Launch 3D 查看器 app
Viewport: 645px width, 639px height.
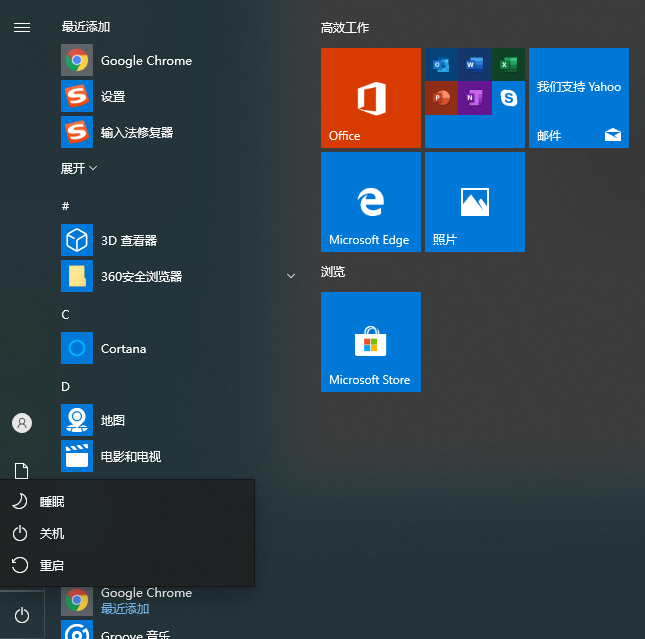pyautogui.click(x=128, y=241)
